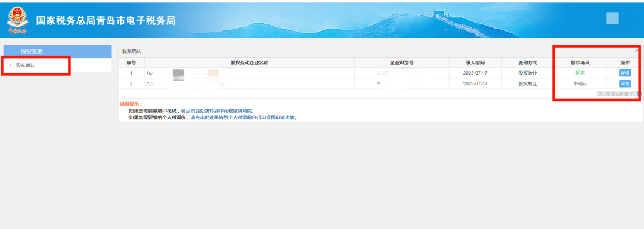The image size is (644, 229).
Task: Collapse the 股东确认 panel with top-right chevron
Action: 637,51
